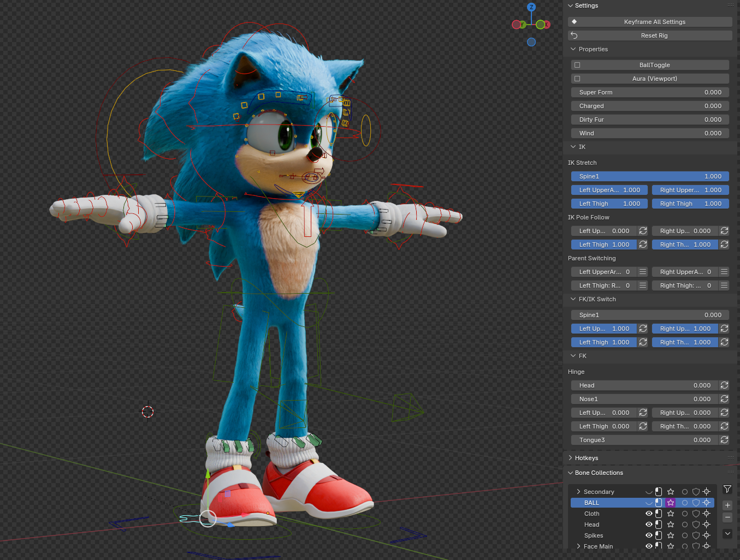
Task: Open parent switch menu icon beside Right UpperArm
Action: (x=724, y=271)
